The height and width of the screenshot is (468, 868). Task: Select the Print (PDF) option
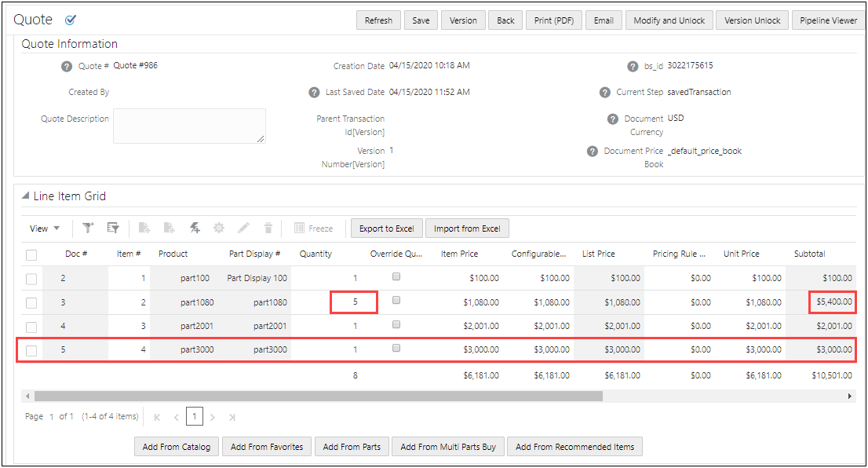coord(553,20)
